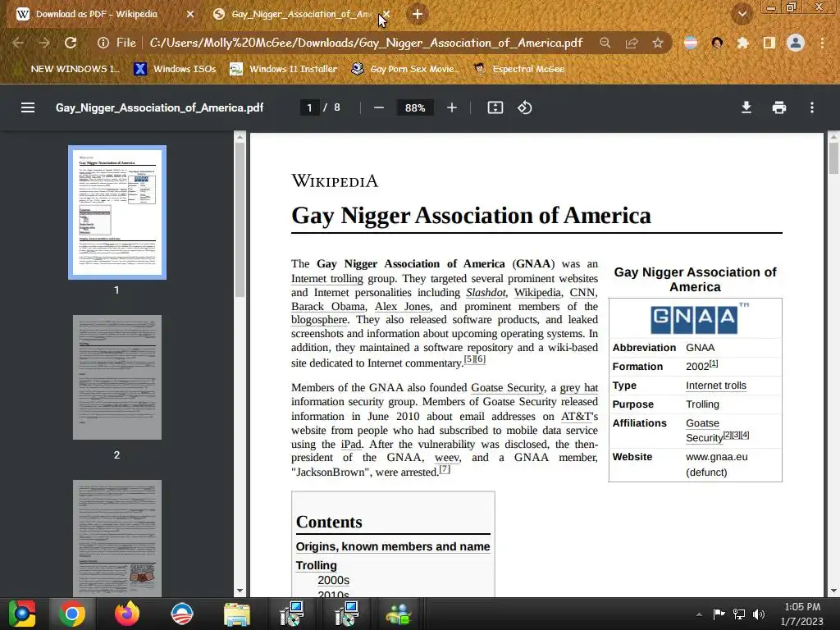The height and width of the screenshot is (630, 840).
Task: Jump to the Trolling contents entry
Action: pos(316,566)
